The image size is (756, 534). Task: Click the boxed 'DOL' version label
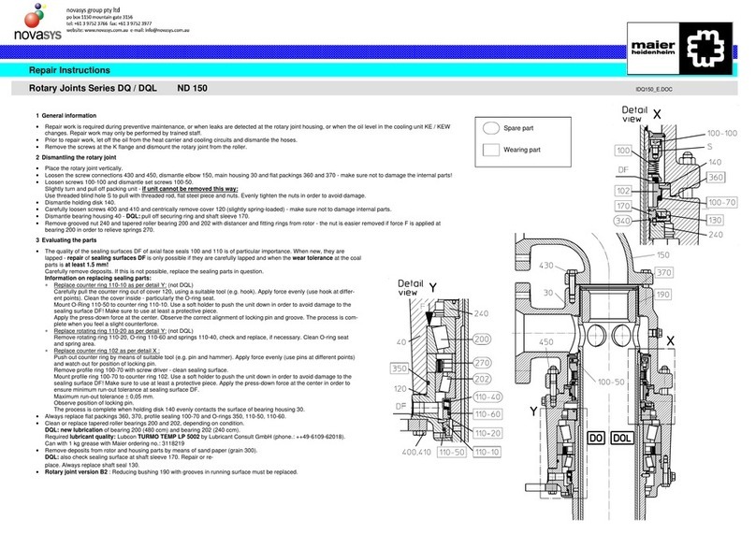click(x=621, y=438)
